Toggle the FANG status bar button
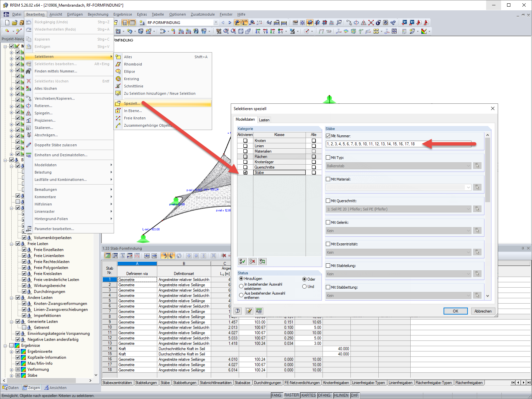Screen dimensions: 532x399 point(276,395)
